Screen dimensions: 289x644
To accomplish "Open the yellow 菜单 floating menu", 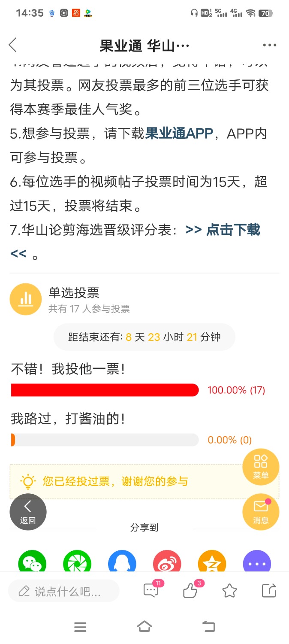I will (261, 467).
